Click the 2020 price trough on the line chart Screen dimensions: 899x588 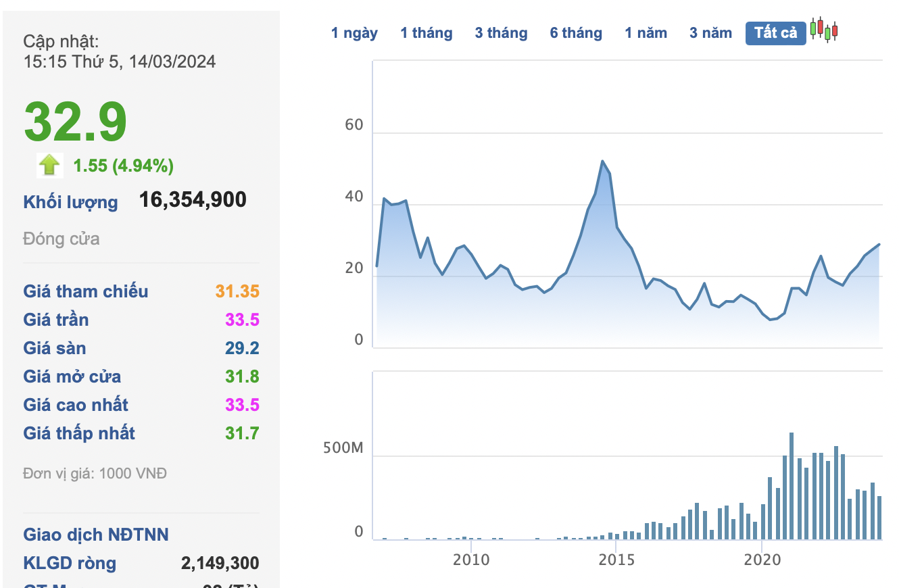pyautogui.click(x=770, y=319)
